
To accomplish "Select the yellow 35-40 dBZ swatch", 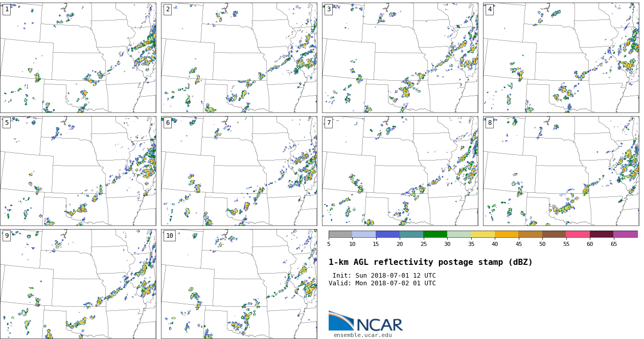I will 482,234.
